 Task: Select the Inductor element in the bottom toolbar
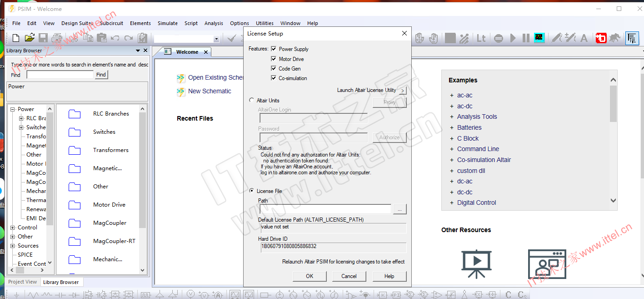tap(47, 295)
